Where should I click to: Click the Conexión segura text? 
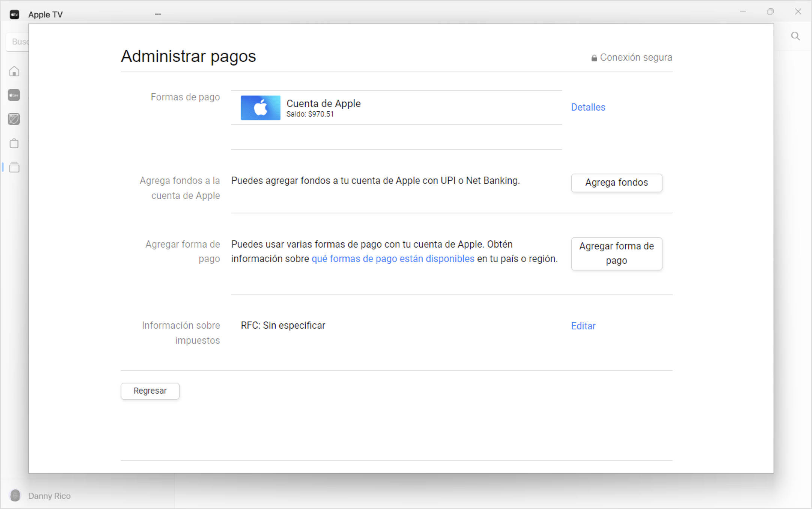tap(636, 57)
